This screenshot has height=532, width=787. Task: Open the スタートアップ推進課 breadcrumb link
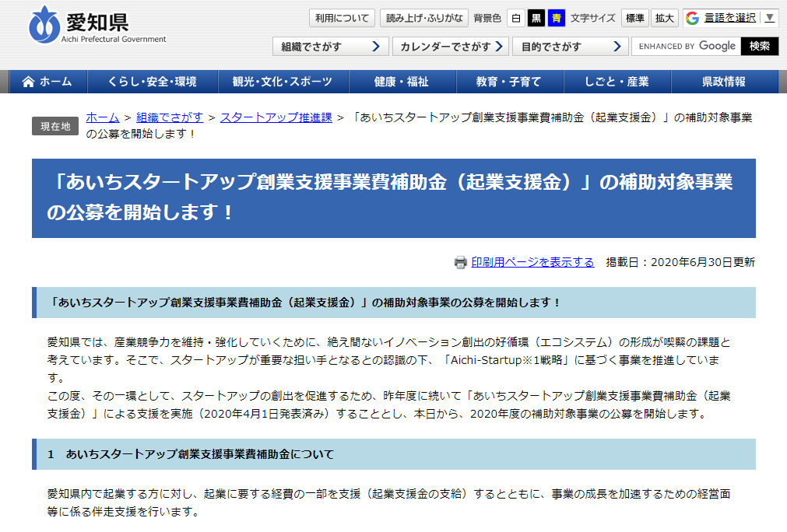pyautogui.click(x=276, y=117)
